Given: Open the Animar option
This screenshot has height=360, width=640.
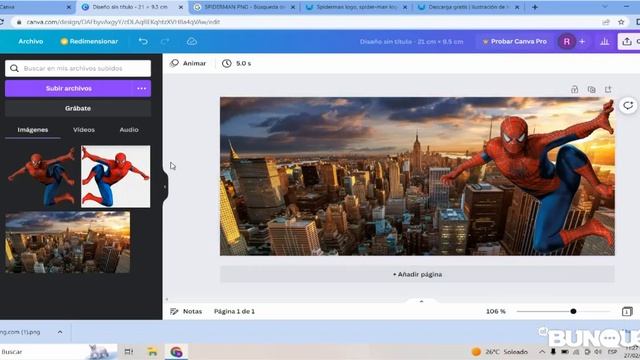Looking at the screenshot, I should (188, 63).
